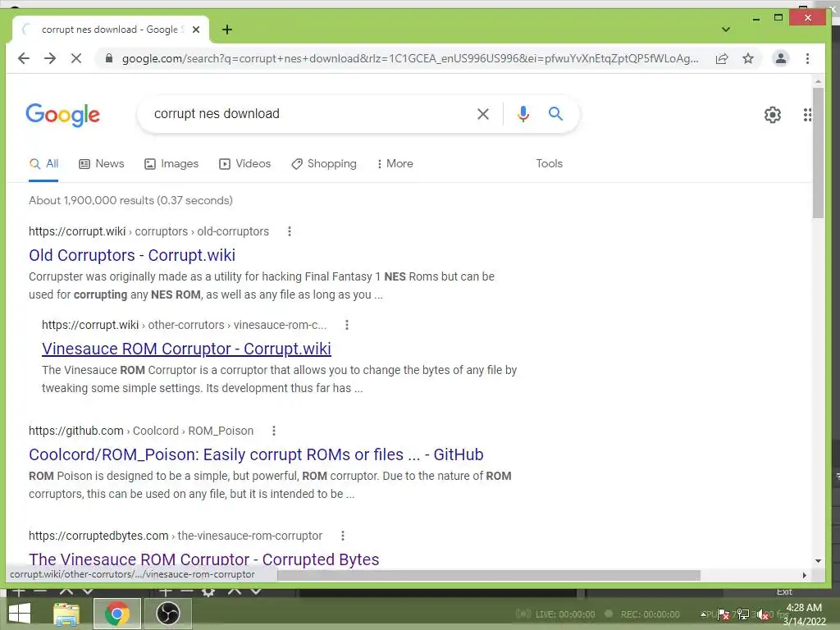View site info via the padlock icon
The height and width of the screenshot is (630, 840).
point(109,58)
